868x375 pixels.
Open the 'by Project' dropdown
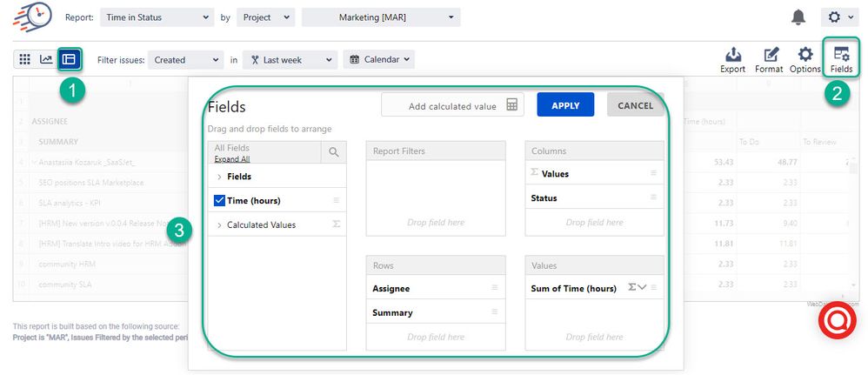tap(266, 17)
